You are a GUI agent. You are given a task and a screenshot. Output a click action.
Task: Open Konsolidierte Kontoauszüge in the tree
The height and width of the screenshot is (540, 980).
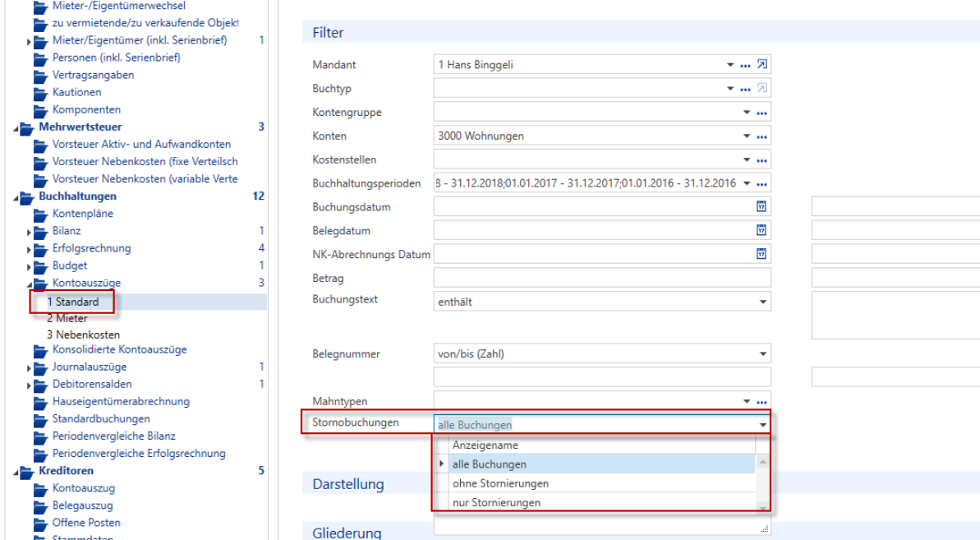119,349
